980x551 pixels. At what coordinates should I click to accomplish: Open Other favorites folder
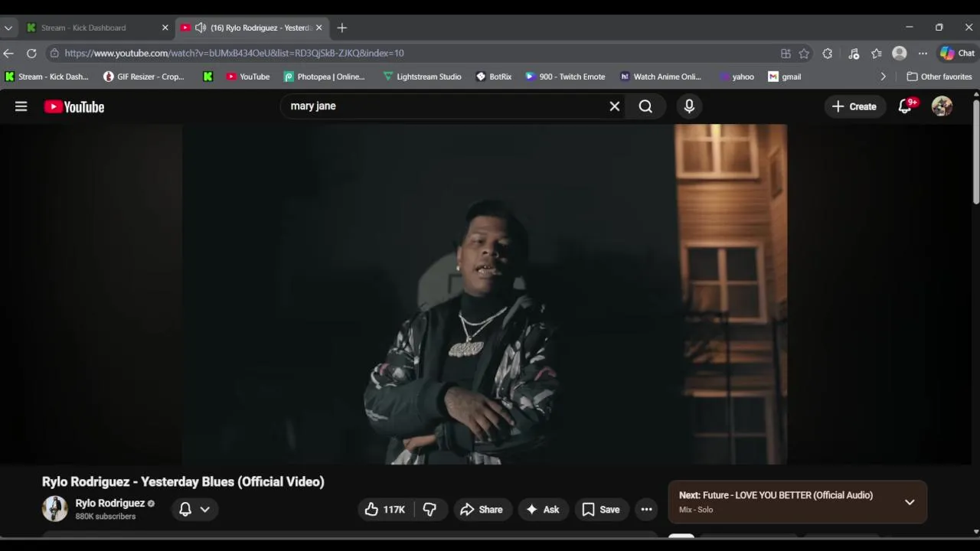pos(939,77)
